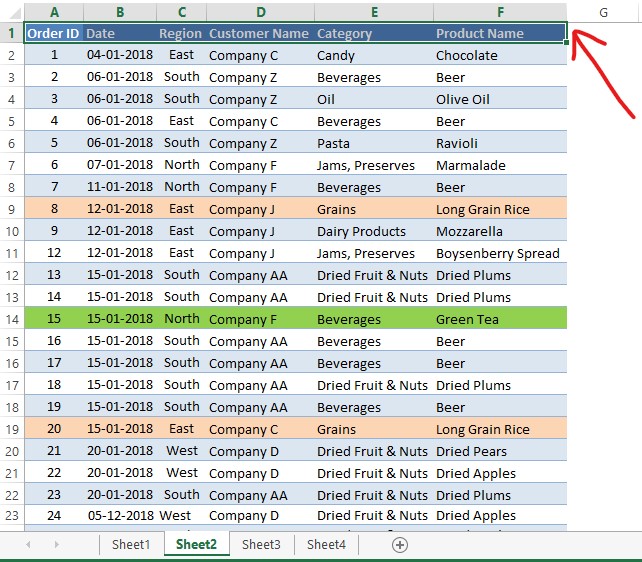The image size is (642, 562).
Task: Click the Region header cell
Action: pos(182,33)
